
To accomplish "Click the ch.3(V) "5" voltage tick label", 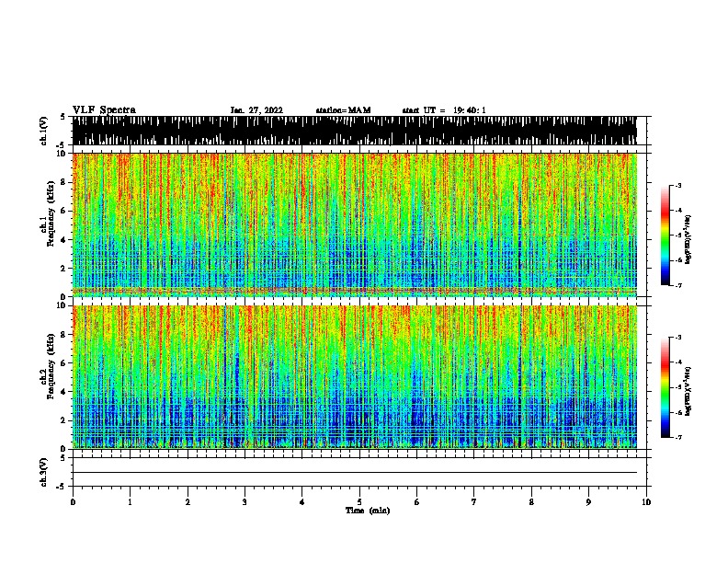I will 63,458.
